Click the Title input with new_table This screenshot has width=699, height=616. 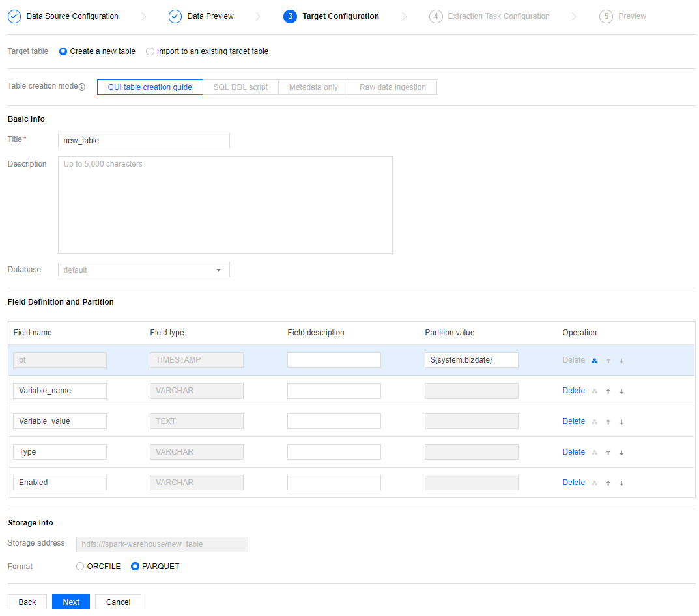point(144,141)
